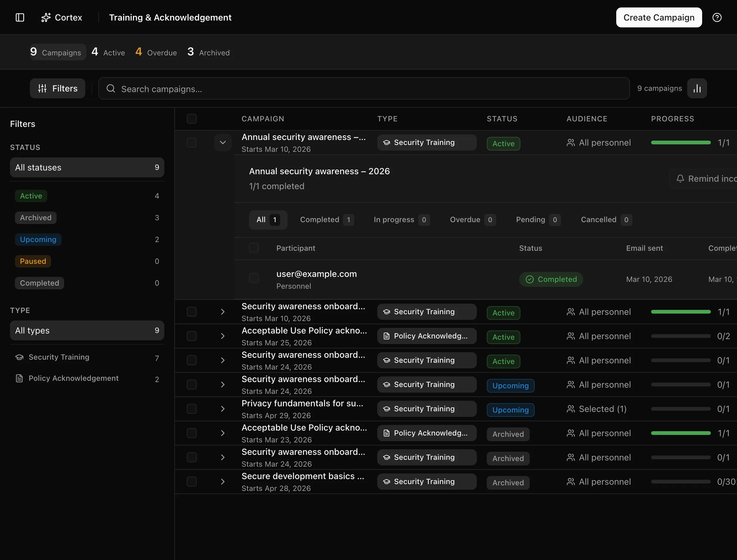The image size is (737, 560).
Task: Expand the Privacy fundamentals row
Action: [x=223, y=409]
